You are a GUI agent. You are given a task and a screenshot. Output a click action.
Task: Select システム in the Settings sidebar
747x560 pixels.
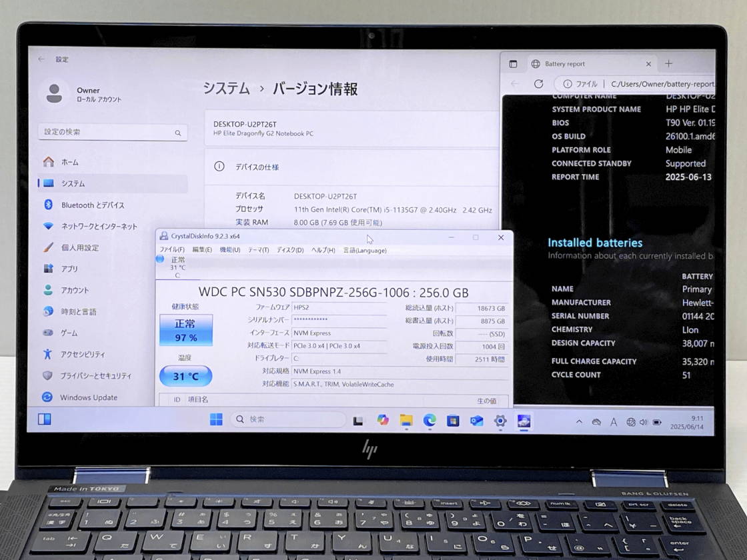[113, 183]
